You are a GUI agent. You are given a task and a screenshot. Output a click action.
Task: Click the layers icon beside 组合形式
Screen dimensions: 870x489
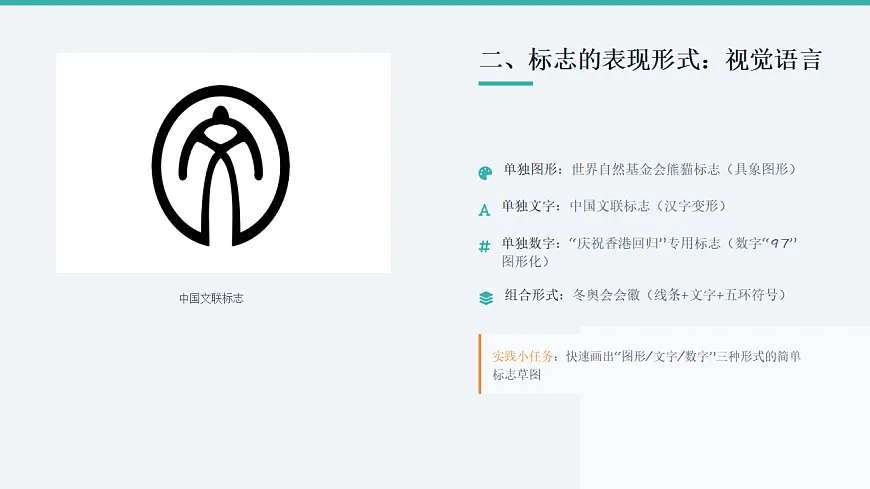pyautogui.click(x=485, y=299)
